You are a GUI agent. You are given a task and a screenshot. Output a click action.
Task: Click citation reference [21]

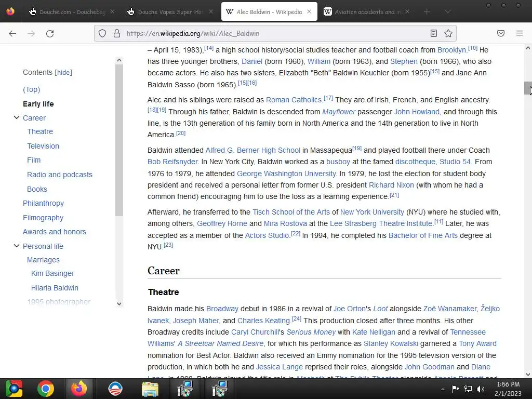(x=394, y=195)
